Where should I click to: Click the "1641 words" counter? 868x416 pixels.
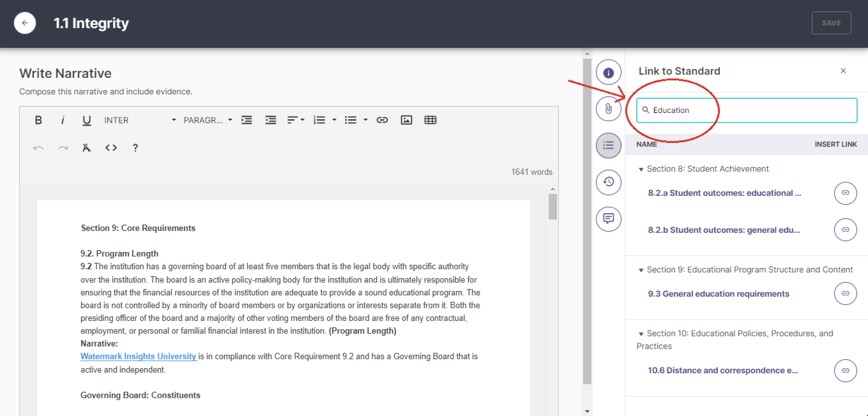pos(531,172)
